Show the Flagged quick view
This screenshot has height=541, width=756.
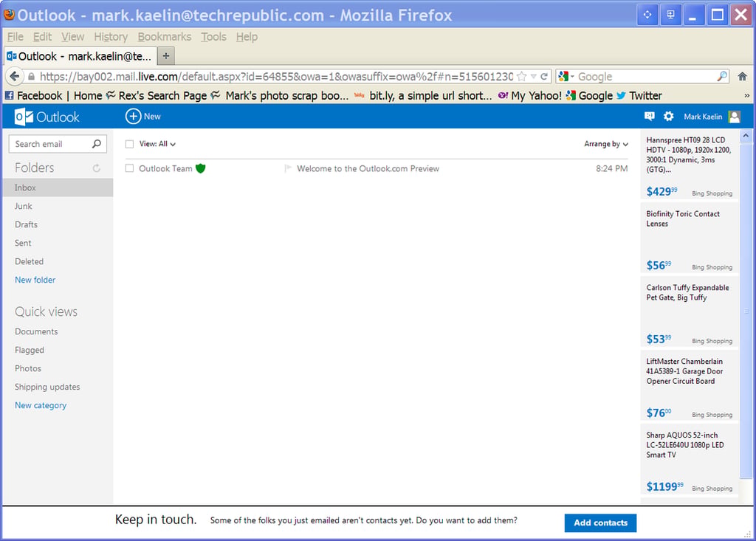[30, 350]
